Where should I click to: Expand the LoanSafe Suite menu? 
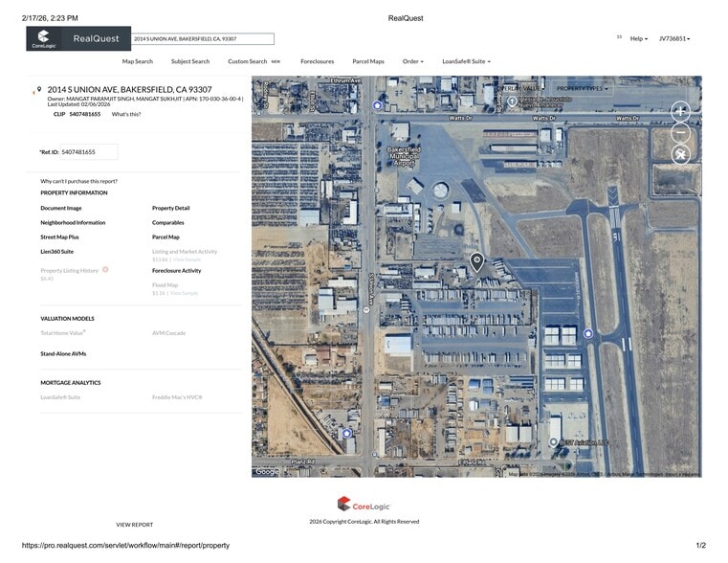pos(466,61)
